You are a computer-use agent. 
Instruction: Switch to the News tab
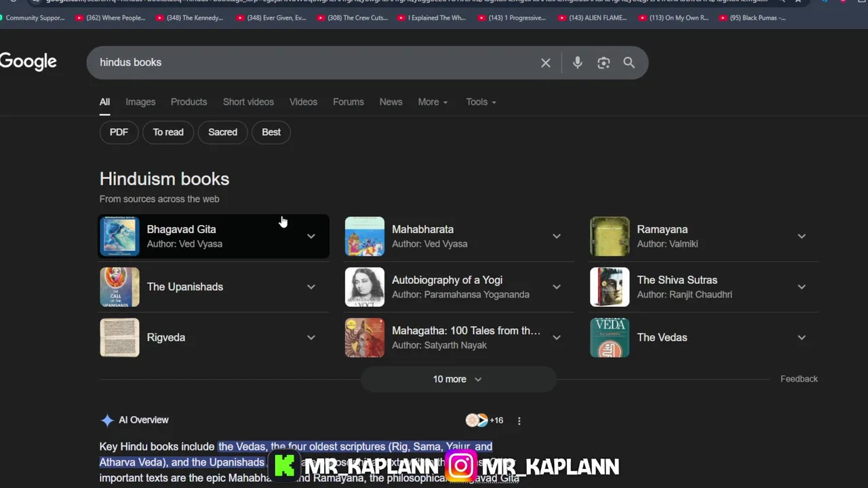pos(391,102)
